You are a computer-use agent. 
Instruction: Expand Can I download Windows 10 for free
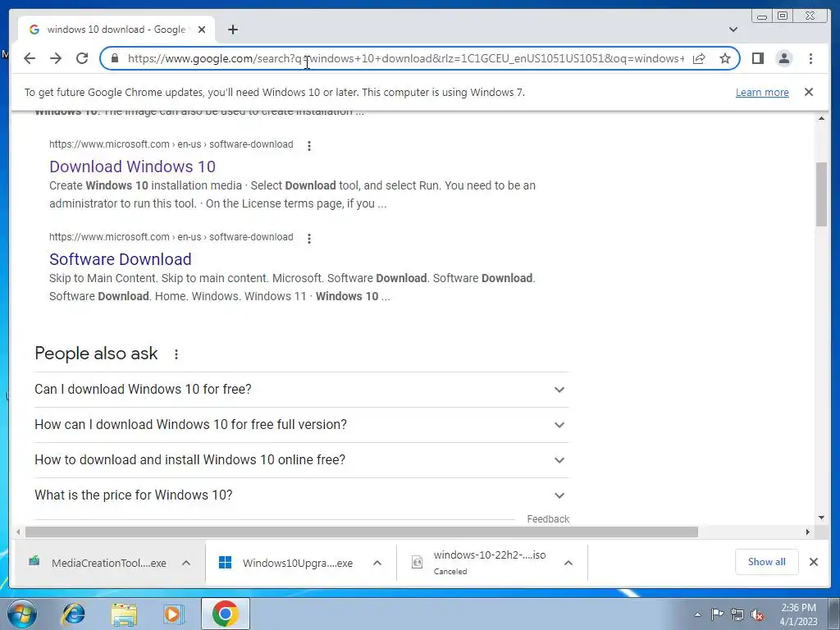(x=302, y=390)
